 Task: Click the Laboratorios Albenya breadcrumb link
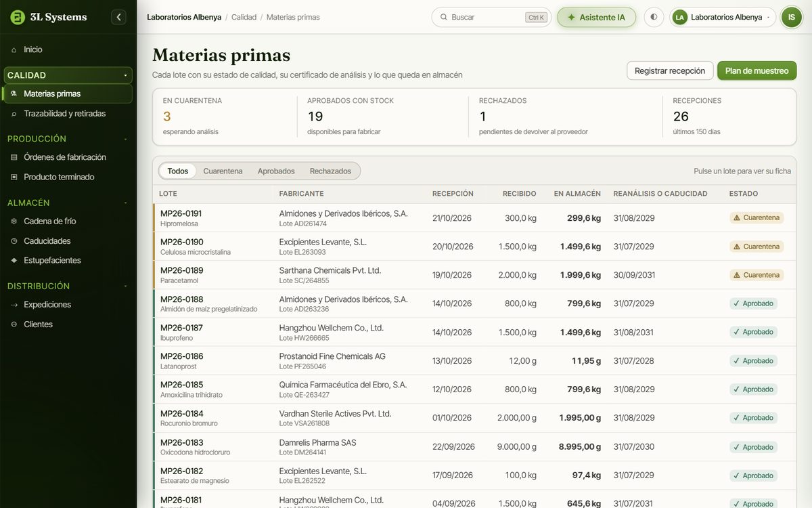pos(184,17)
